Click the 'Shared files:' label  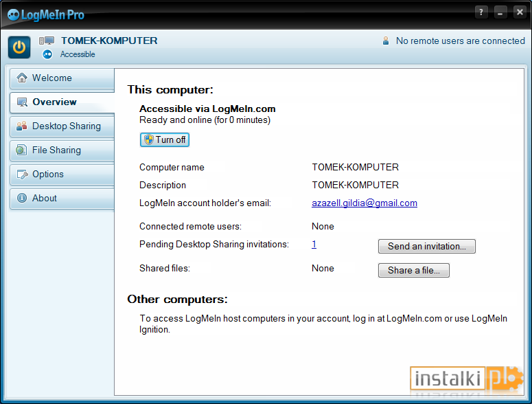[165, 269]
